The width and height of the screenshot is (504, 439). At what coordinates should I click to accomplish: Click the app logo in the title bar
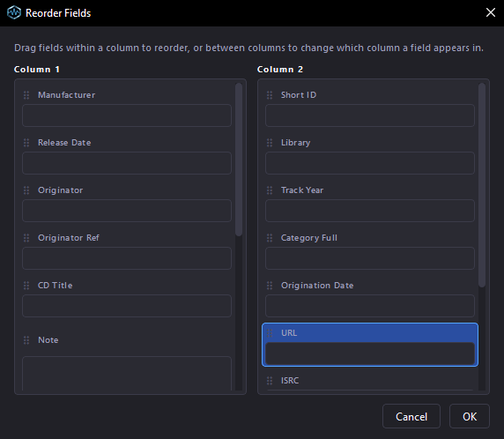pos(14,13)
